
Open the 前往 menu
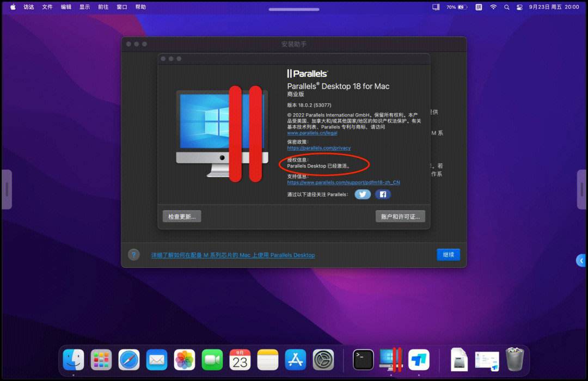tap(103, 7)
